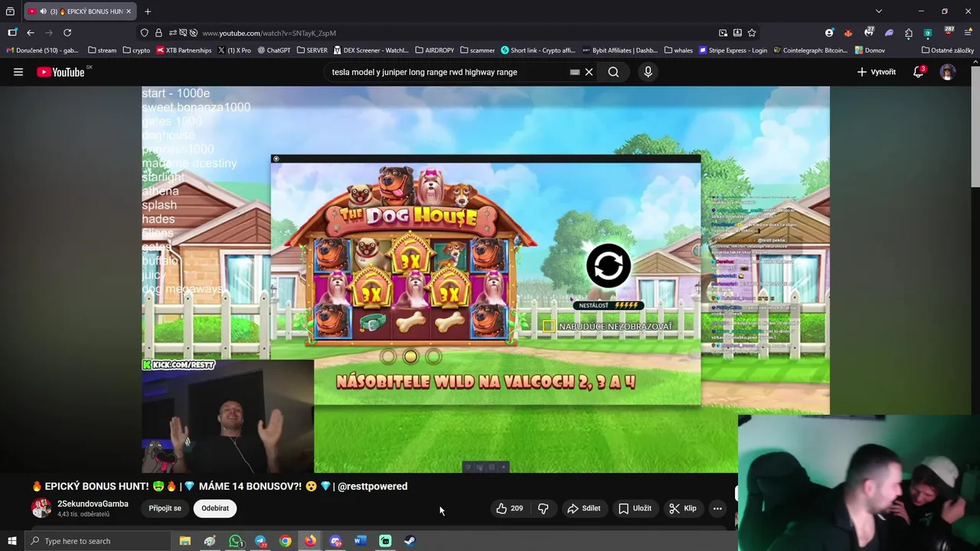Open the Ostatné záložky folder

click(948, 51)
